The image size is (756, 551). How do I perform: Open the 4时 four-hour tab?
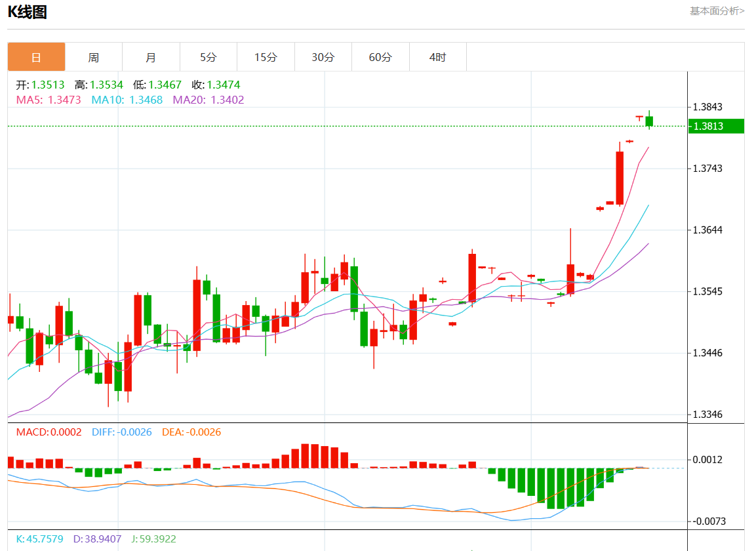coord(437,57)
